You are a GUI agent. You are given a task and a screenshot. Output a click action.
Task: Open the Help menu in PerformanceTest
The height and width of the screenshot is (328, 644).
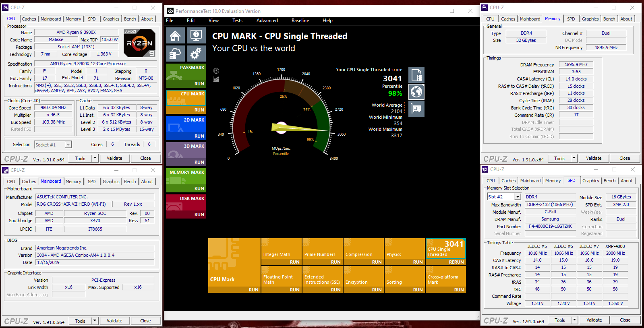(x=327, y=21)
